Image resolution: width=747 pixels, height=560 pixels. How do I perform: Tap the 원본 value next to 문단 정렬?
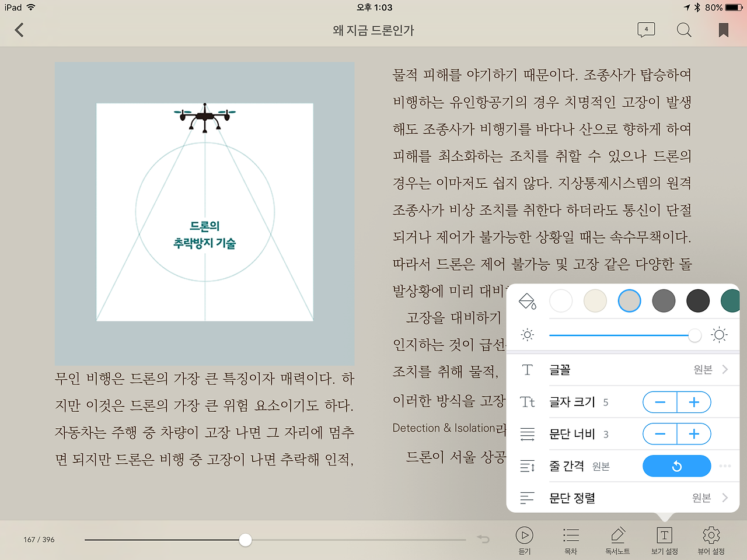coord(702,498)
